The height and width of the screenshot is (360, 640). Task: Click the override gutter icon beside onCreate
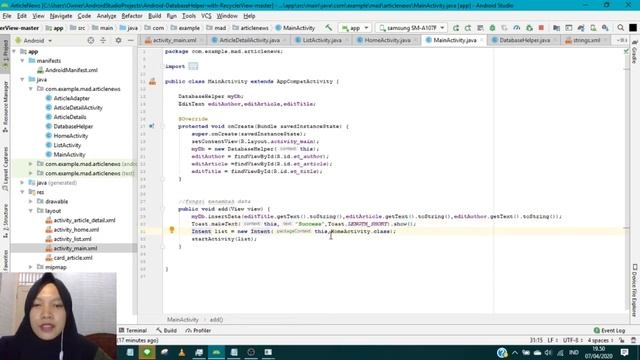coord(152,126)
